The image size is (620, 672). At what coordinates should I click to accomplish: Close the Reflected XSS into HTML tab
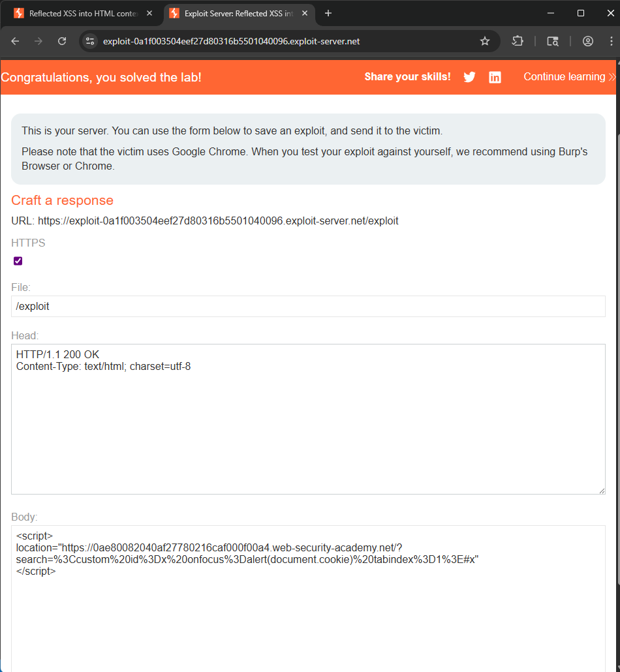[149, 13]
